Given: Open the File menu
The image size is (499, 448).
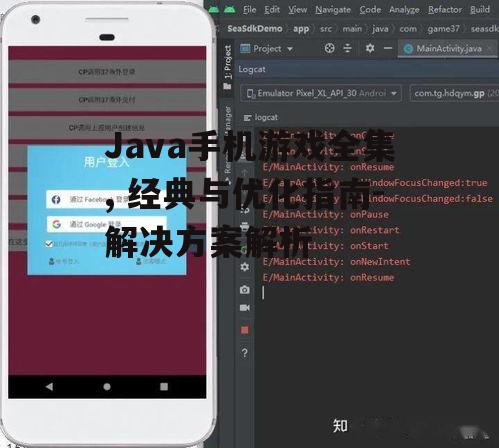Looking at the screenshot, I should (x=249, y=10).
